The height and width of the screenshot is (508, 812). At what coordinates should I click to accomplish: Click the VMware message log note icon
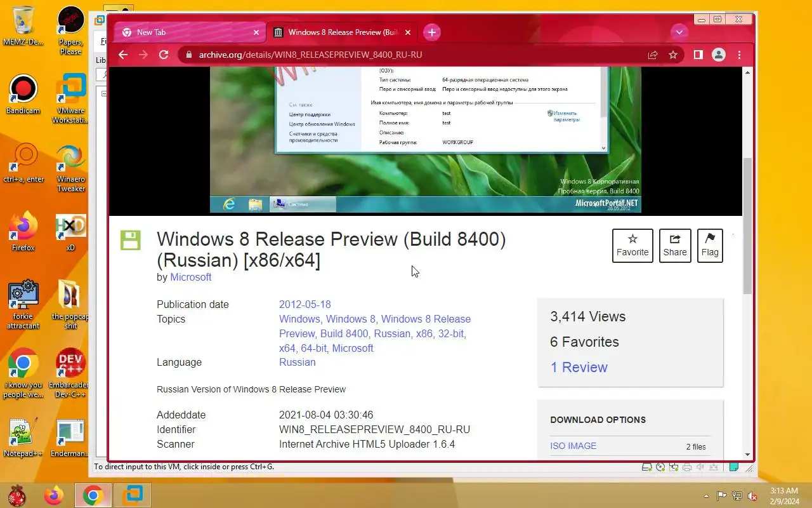point(734,467)
